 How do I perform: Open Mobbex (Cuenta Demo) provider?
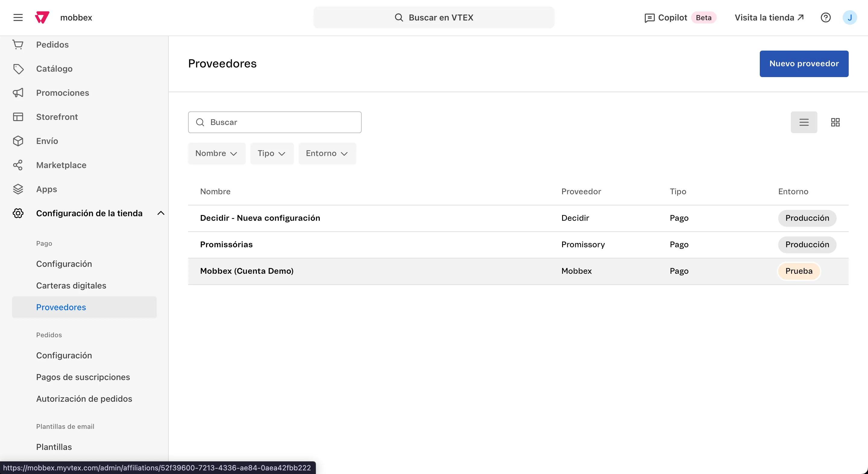point(247,271)
